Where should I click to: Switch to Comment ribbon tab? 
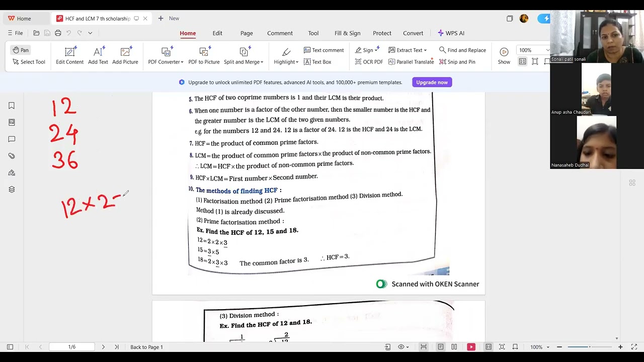[280, 33]
